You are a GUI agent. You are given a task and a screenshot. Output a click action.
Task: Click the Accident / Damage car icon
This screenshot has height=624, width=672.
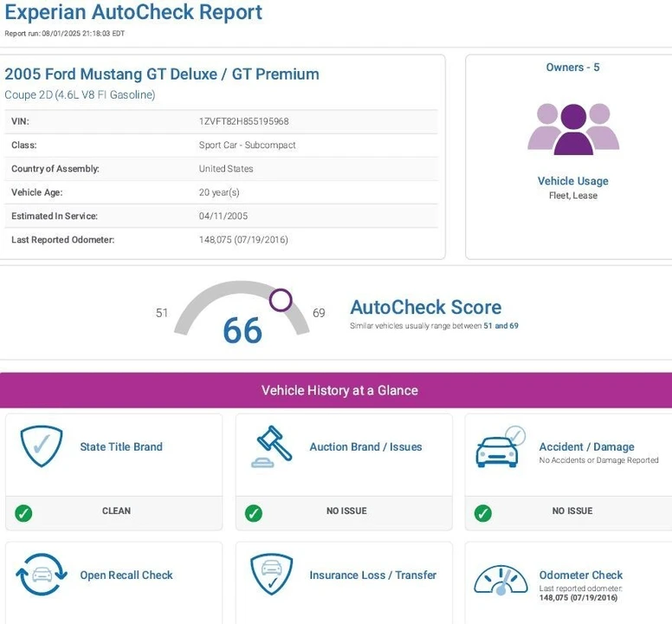click(501, 446)
